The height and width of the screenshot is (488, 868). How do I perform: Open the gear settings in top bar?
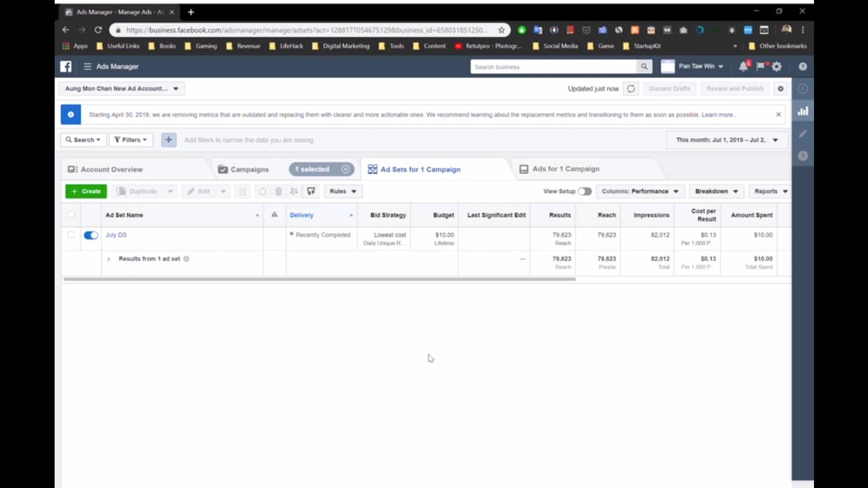point(776,66)
